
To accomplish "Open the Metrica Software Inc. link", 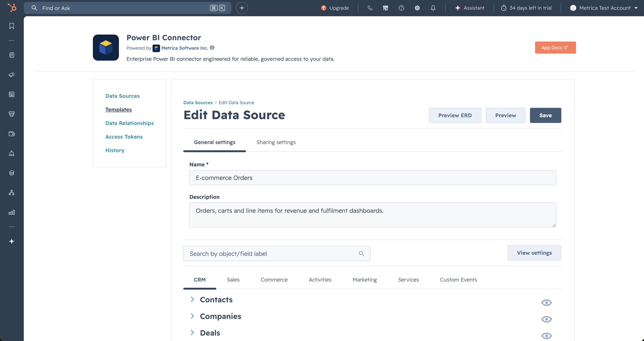I will pyautogui.click(x=185, y=48).
